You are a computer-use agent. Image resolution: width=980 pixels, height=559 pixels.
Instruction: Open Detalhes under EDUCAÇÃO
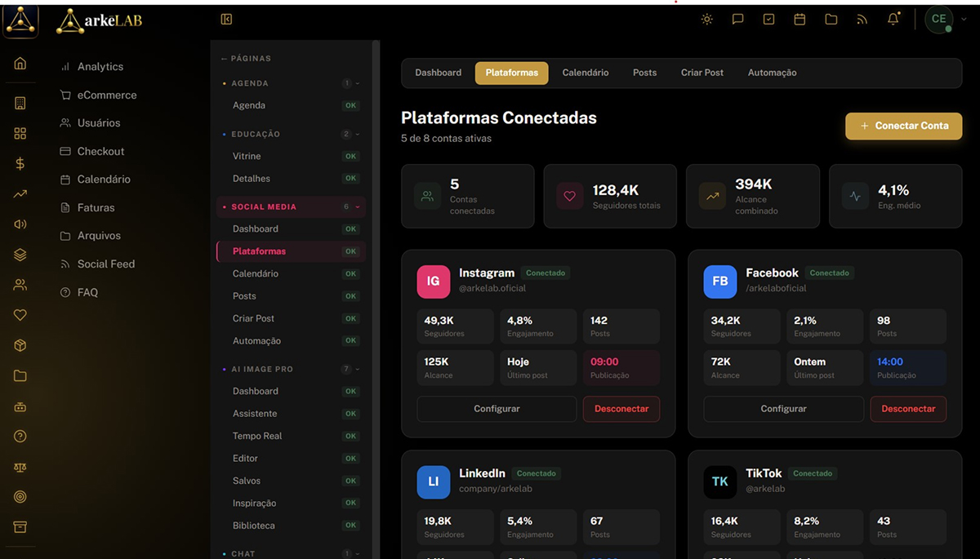290,179
